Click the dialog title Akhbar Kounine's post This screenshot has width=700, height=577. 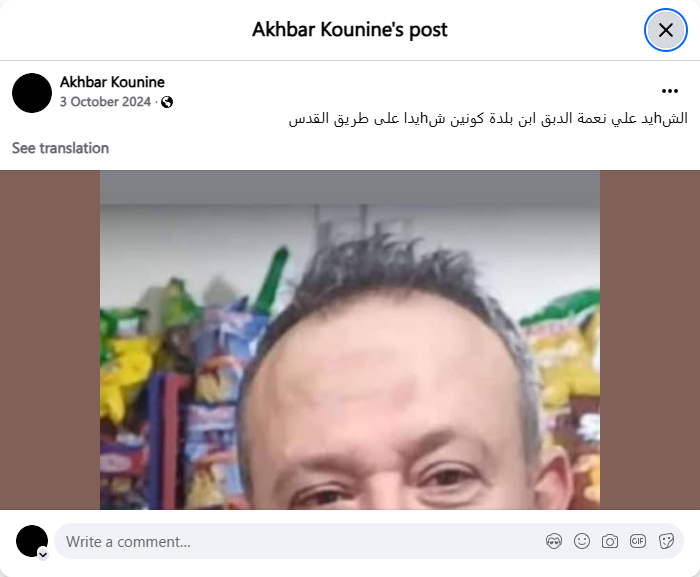pos(350,30)
